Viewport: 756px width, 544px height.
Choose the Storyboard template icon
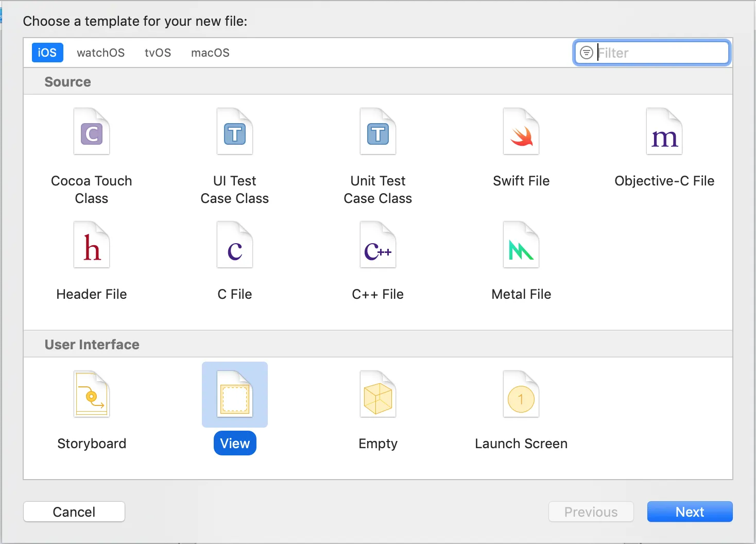pos(92,394)
